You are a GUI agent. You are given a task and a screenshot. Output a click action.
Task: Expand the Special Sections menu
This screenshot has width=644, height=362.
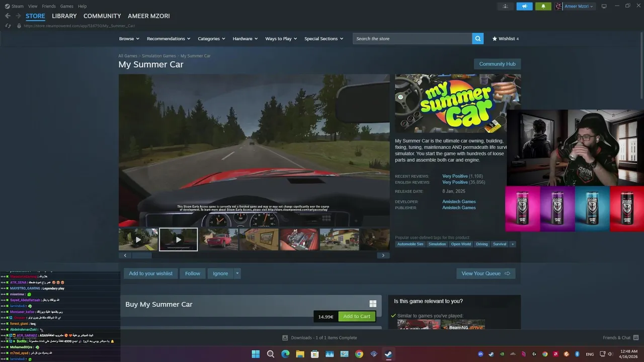(x=324, y=39)
